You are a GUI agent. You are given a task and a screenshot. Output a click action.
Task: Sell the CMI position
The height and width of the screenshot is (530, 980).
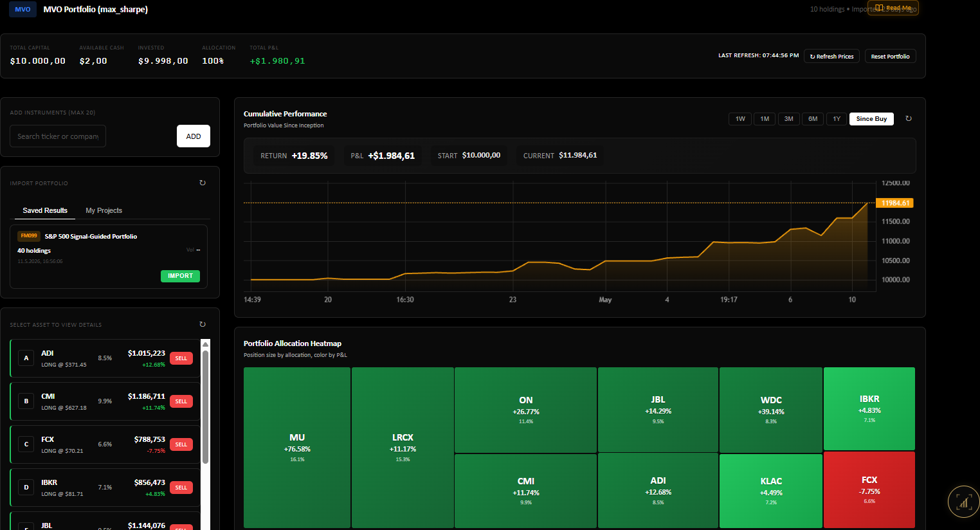[181, 401]
